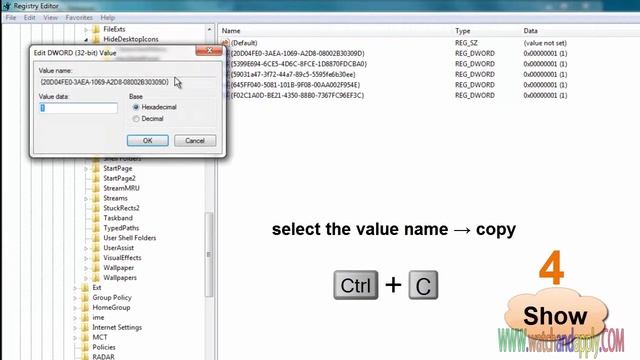
Task: Click the FileExts folder icon
Action: (96, 29)
